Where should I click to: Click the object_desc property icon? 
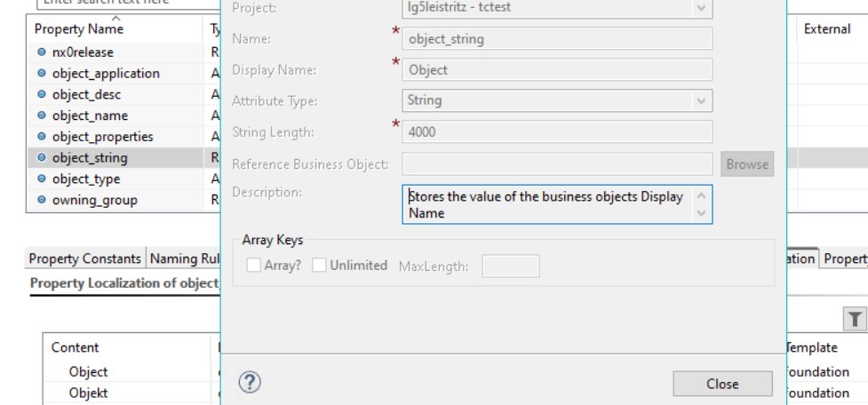coord(41,94)
